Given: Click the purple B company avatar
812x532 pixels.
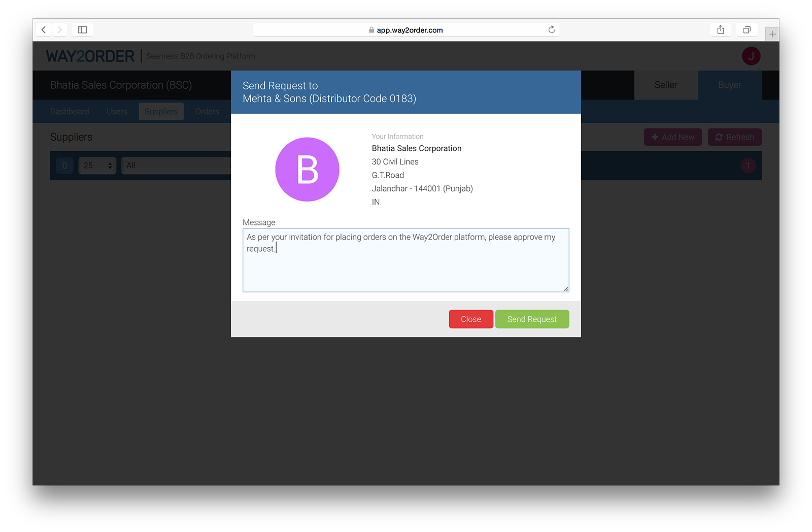Looking at the screenshot, I should click(x=307, y=170).
